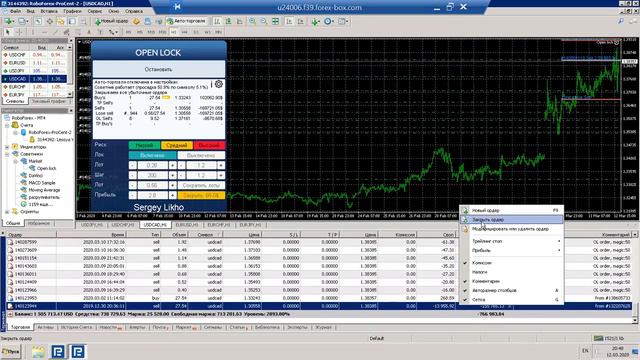Choose Закрыть ордер in context menu
The height and width of the screenshot is (360, 640).
512,220
